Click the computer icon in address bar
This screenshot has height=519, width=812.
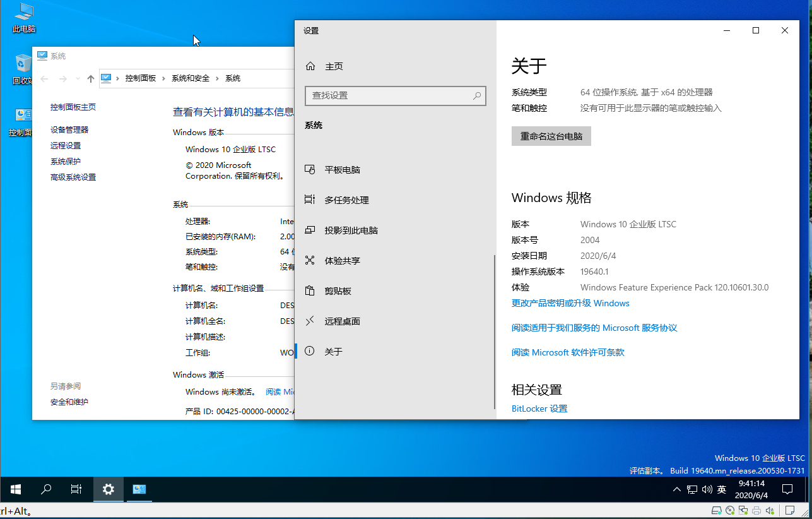coord(106,78)
